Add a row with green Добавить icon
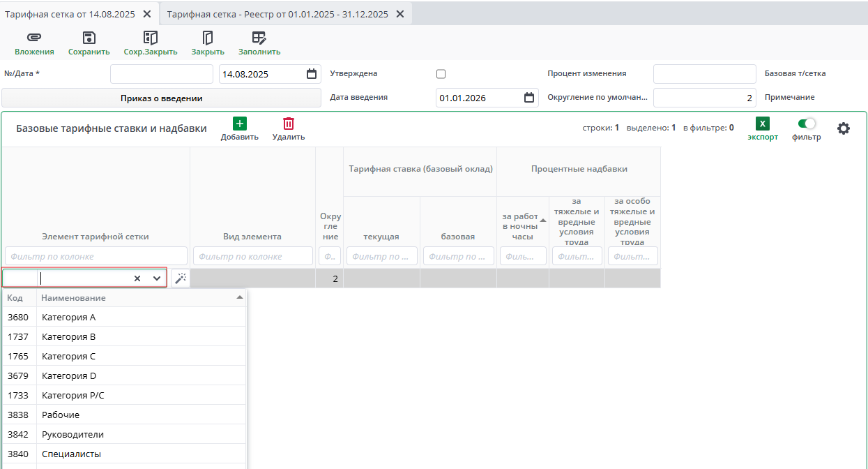 pos(239,124)
